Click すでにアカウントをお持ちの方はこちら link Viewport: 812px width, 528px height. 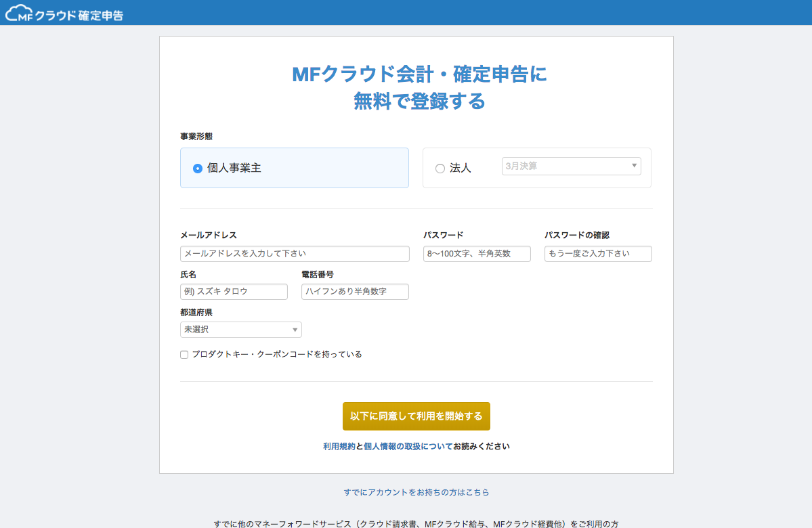416,492
